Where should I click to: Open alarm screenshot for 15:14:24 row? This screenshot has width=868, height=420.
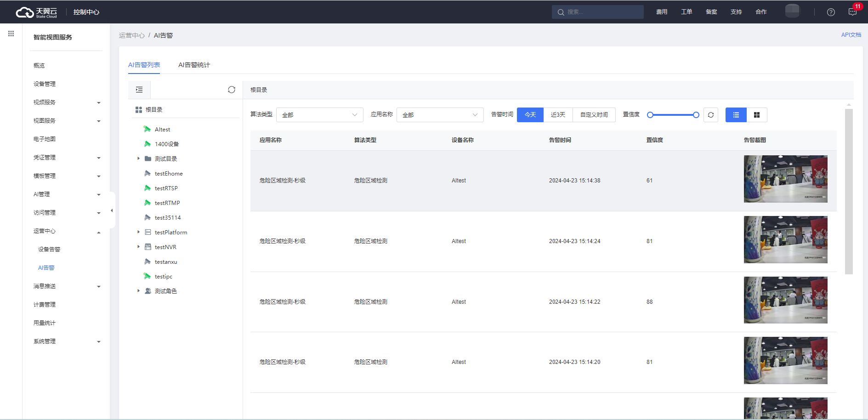786,239
